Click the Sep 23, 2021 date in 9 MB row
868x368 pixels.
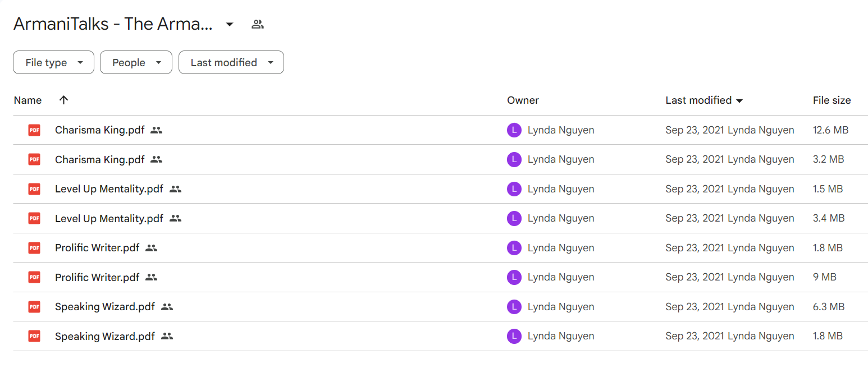pyautogui.click(x=695, y=277)
